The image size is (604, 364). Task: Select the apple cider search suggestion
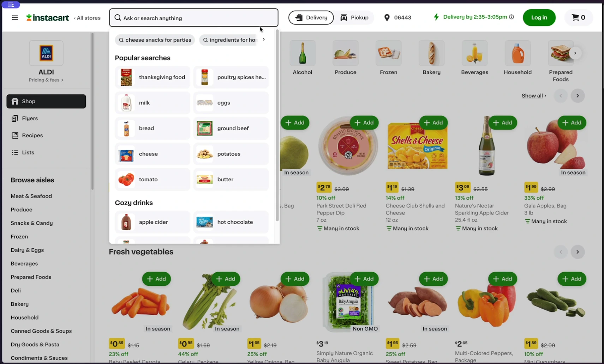pos(153,222)
